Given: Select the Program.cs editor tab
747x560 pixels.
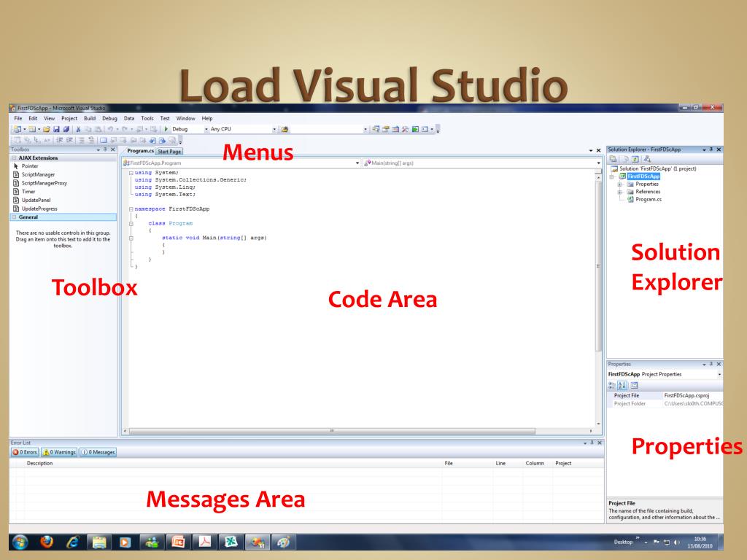Looking at the screenshot, I should [140, 151].
